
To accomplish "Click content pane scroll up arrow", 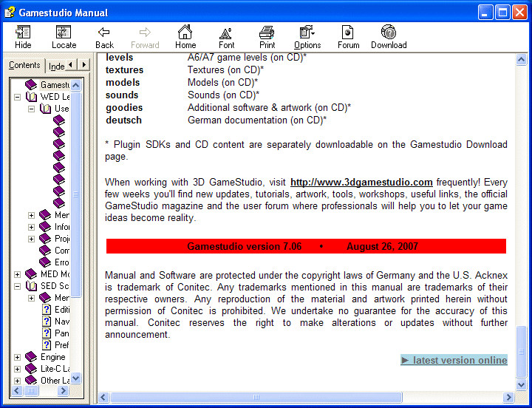I will 521,60.
